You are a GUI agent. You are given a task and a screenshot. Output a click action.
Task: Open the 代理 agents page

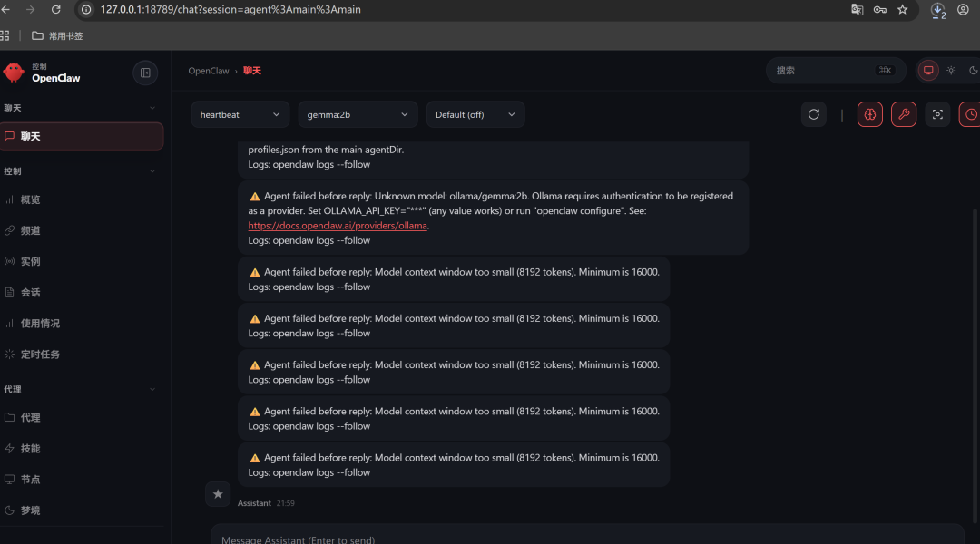coord(82,418)
